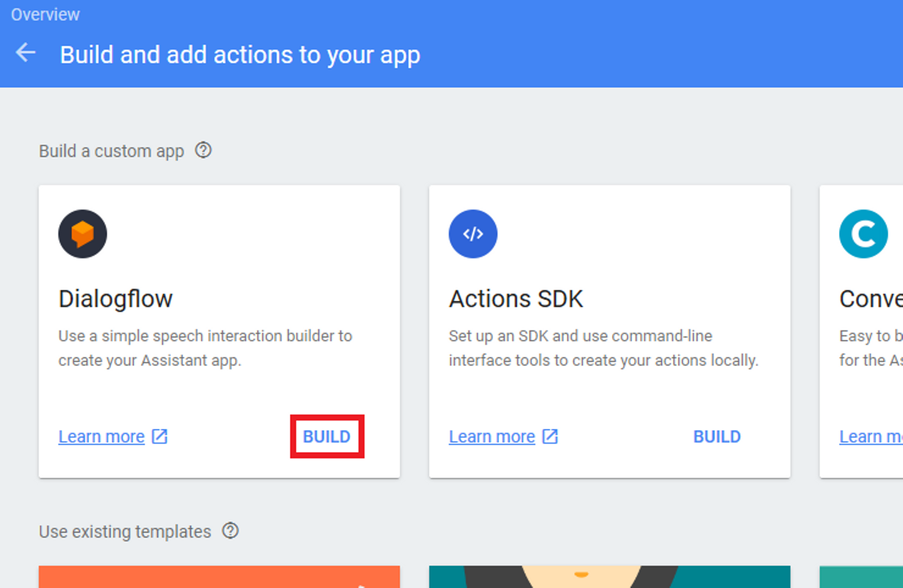903x588 pixels.
Task: Click help icon beside Build a custom app
Action: point(203,150)
